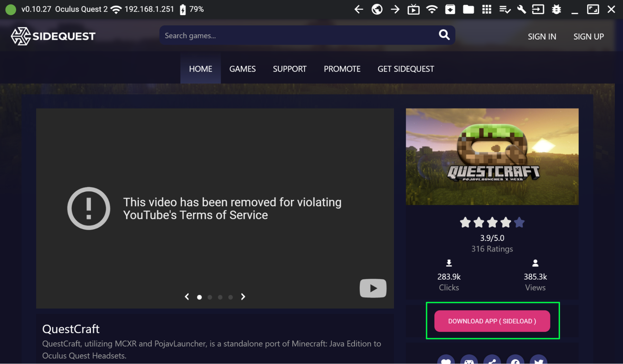Click the person views icon
This screenshot has width=623, height=364.
535,263
